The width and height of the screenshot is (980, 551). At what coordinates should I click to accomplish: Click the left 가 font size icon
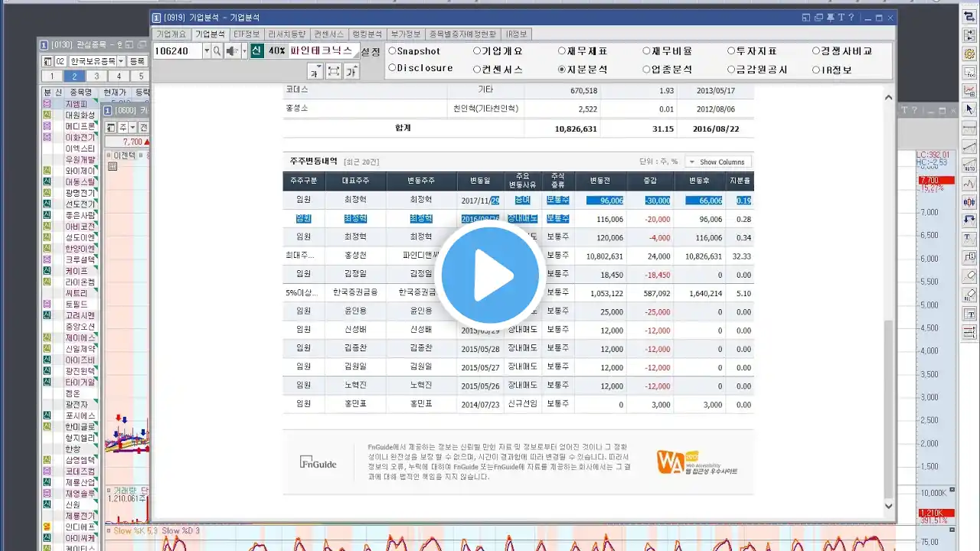pos(315,71)
